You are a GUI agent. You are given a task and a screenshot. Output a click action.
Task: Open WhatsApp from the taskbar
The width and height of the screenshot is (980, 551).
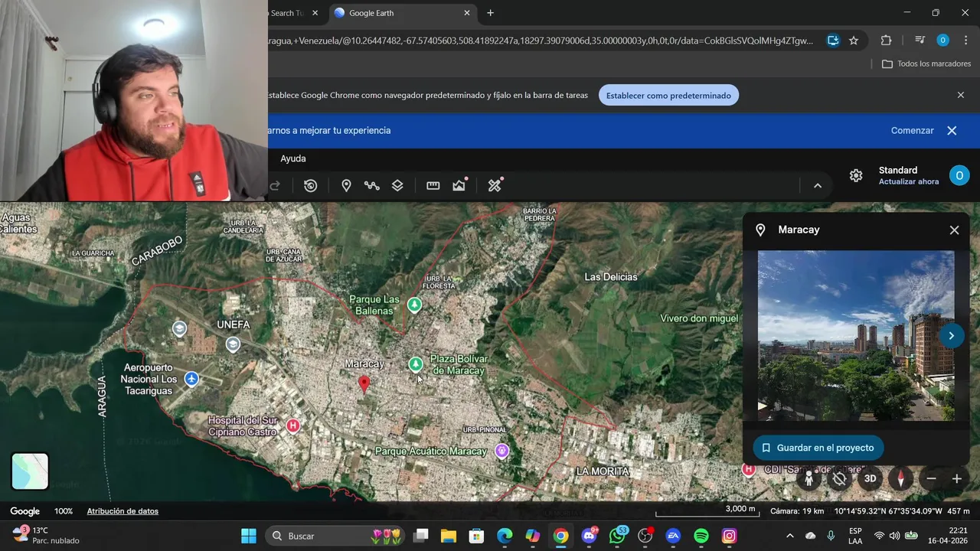pos(617,536)
